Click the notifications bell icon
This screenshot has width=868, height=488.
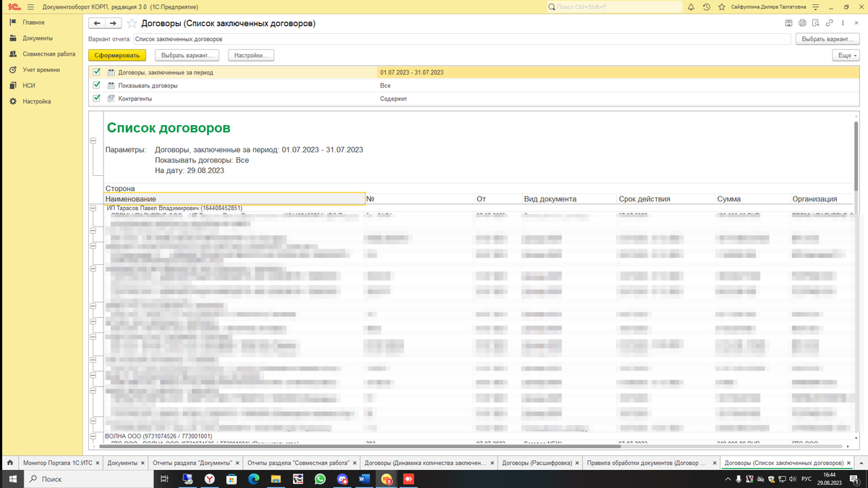click(x=691, y=7)
